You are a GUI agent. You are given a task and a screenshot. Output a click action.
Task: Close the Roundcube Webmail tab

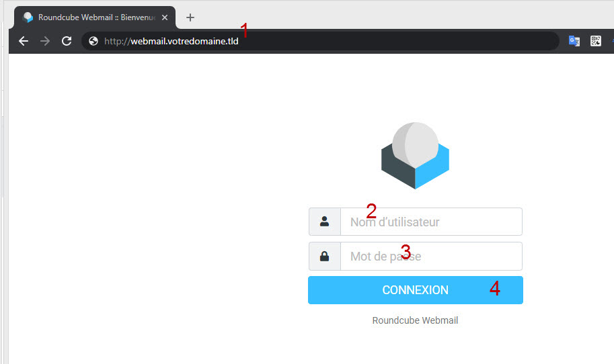[165, 17]
